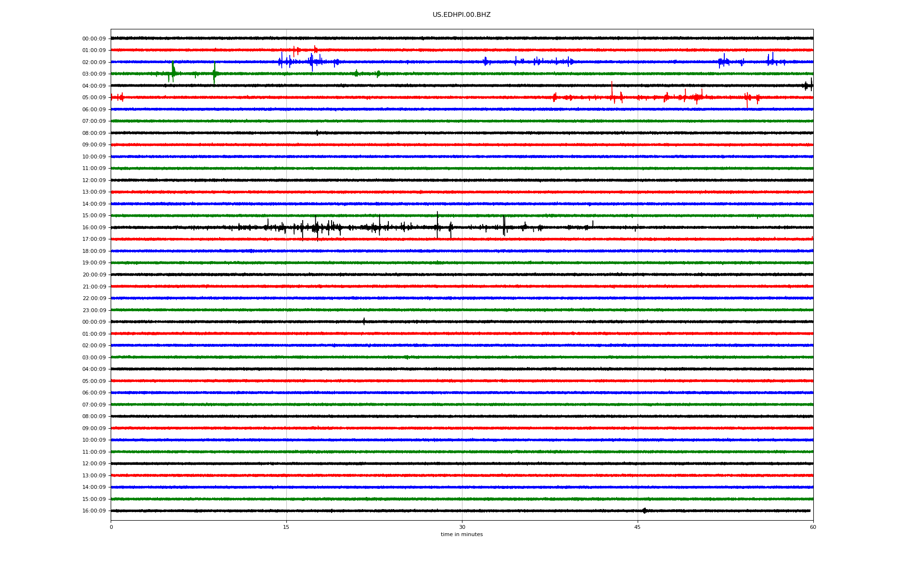This screenshot has width=924, height=578.
Task: Select the 21:00:09 row time label
Action: point(94,287)
